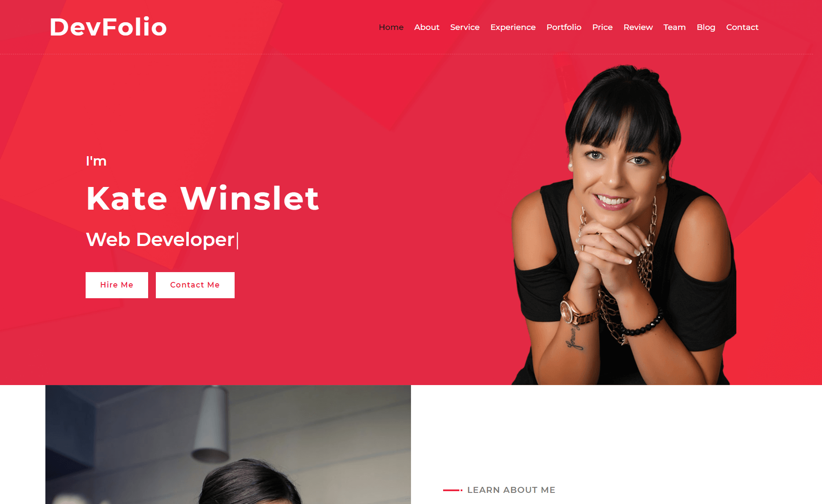Viewport: 822px width, 504px height.
Task: Click the Review navigation icon
Action: coord(637,27)
